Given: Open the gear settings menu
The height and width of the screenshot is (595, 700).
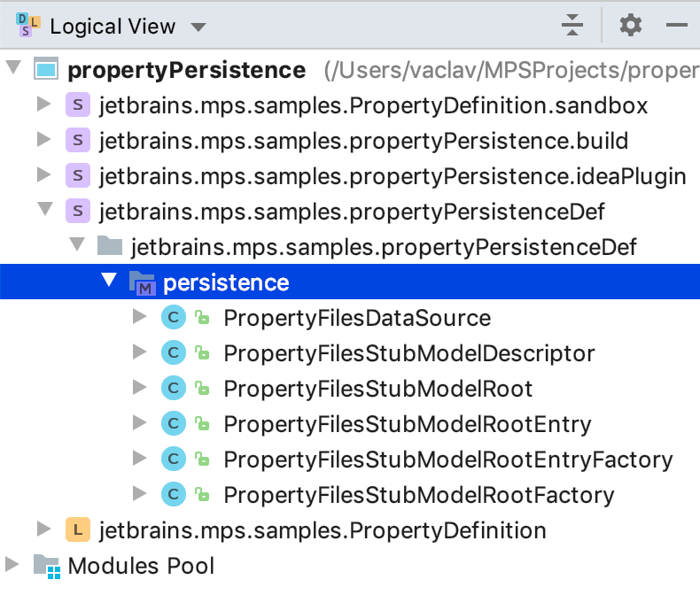Looking at the screenshot, I should click(x=630, y=26).
